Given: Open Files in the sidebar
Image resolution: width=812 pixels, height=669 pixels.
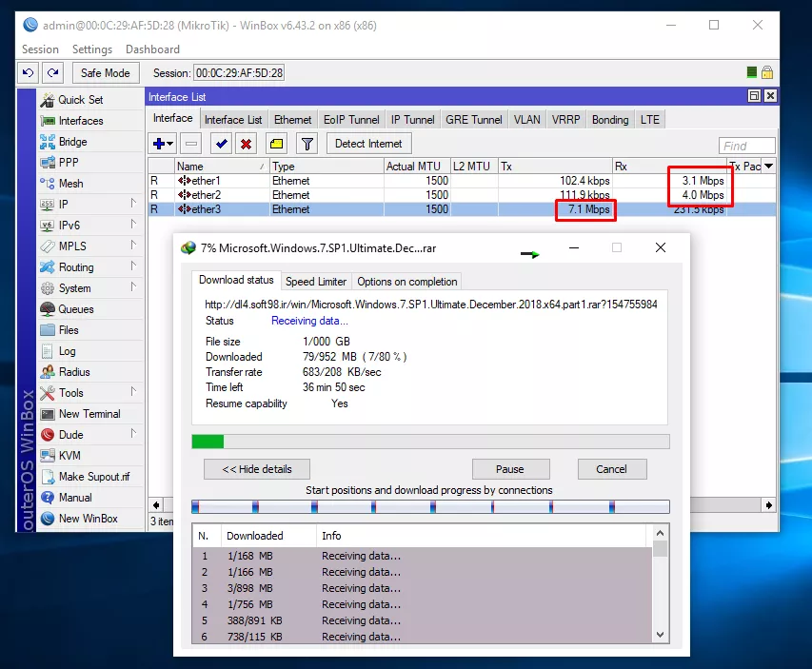Looking at the screenshot, I should click(x=69, y=330).
